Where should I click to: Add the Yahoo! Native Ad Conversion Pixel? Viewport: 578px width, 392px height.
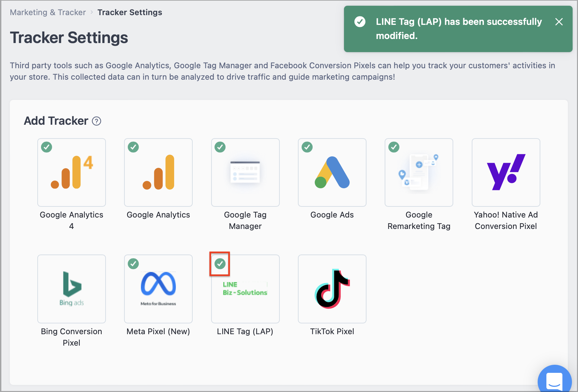506,172
